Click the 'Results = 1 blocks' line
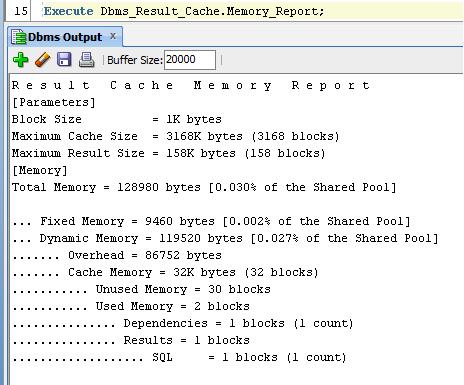The width and height of the screenshot is (464, 385). (131, 340)
